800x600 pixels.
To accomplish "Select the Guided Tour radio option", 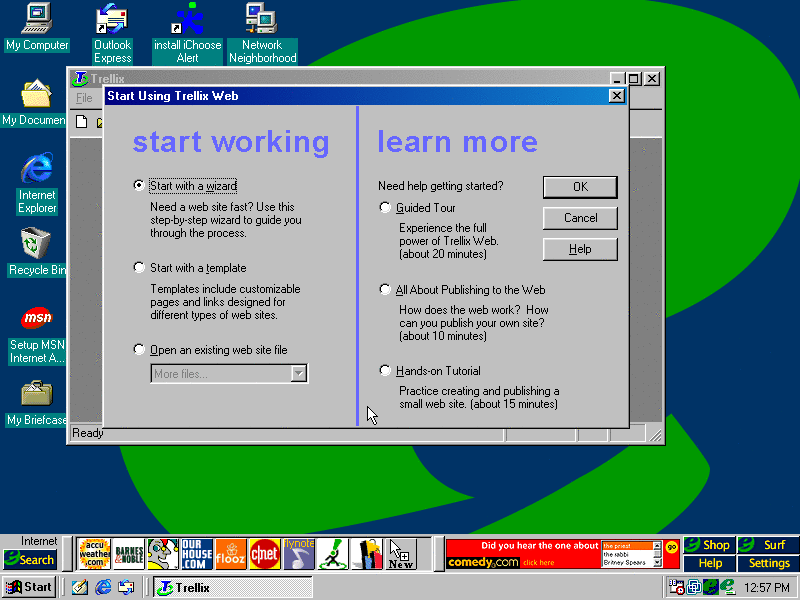I will point(385,208).
